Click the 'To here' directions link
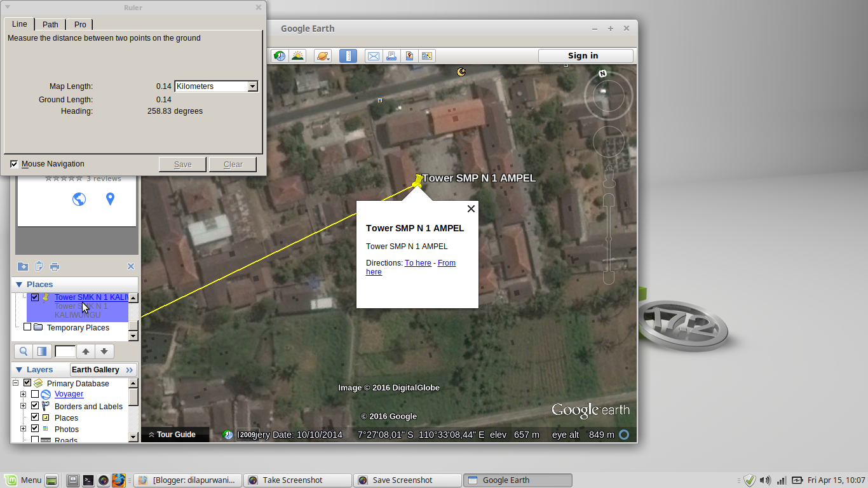Image resolution: width=868 pixels, height=488 pixels. (x=418, y=263)
